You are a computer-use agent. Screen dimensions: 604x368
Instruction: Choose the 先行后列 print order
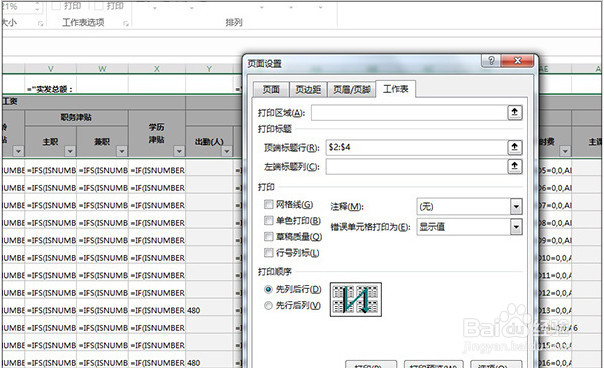(x=268, y=306)
